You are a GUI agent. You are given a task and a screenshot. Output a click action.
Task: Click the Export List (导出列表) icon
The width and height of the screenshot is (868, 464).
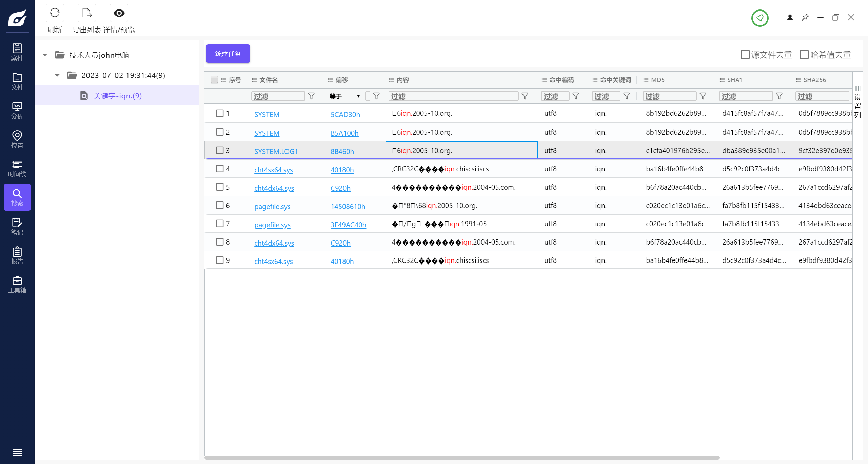[86, 13]
